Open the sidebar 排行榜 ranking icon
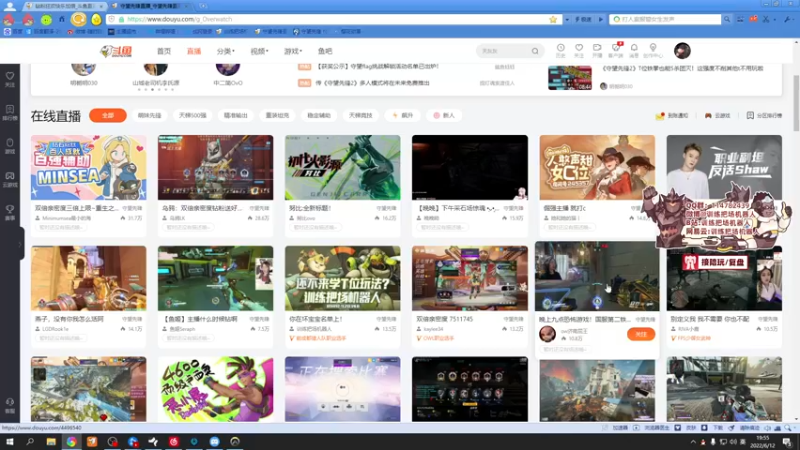The image size is (800, 450). click(x=10, y=112)
